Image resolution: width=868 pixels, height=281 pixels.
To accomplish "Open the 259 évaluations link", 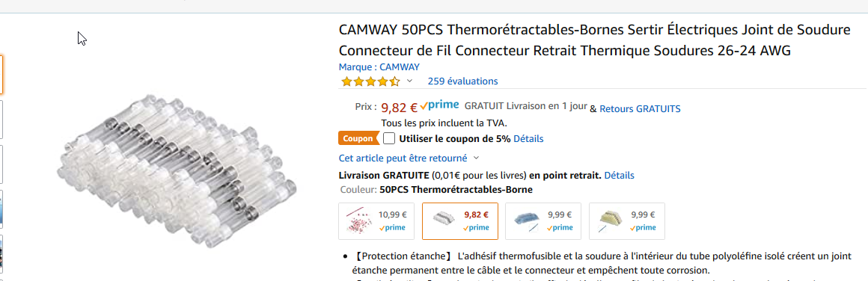I will click(462, 81).
